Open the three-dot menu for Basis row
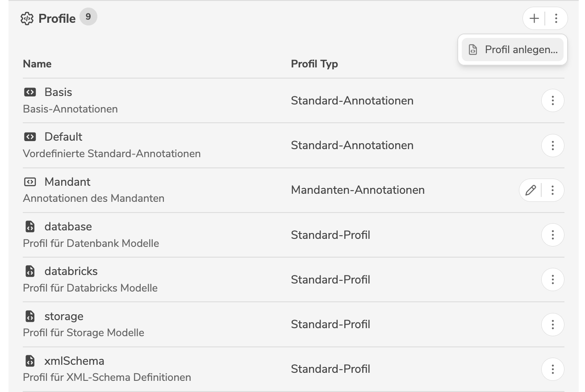 pos(552,101)
